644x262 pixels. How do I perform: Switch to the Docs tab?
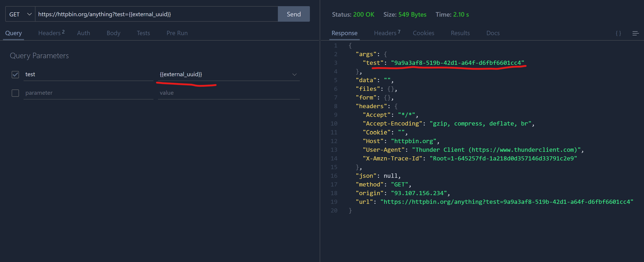coord(493,33)
